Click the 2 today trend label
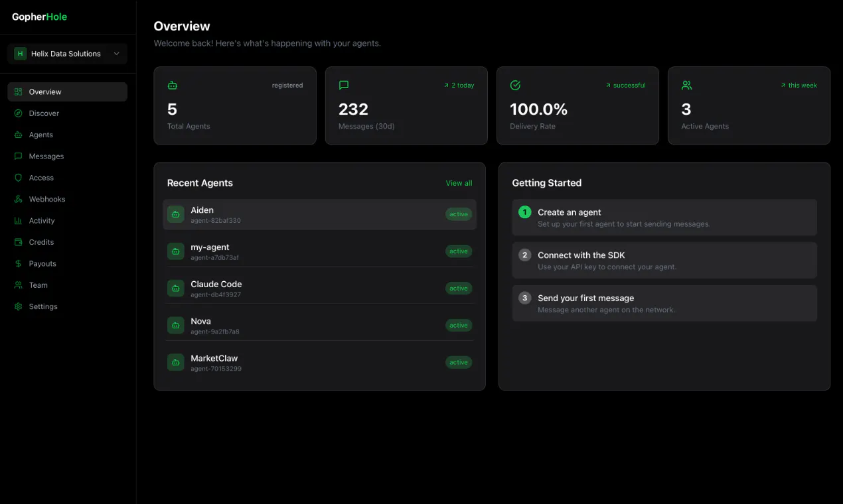 [459, 86]
